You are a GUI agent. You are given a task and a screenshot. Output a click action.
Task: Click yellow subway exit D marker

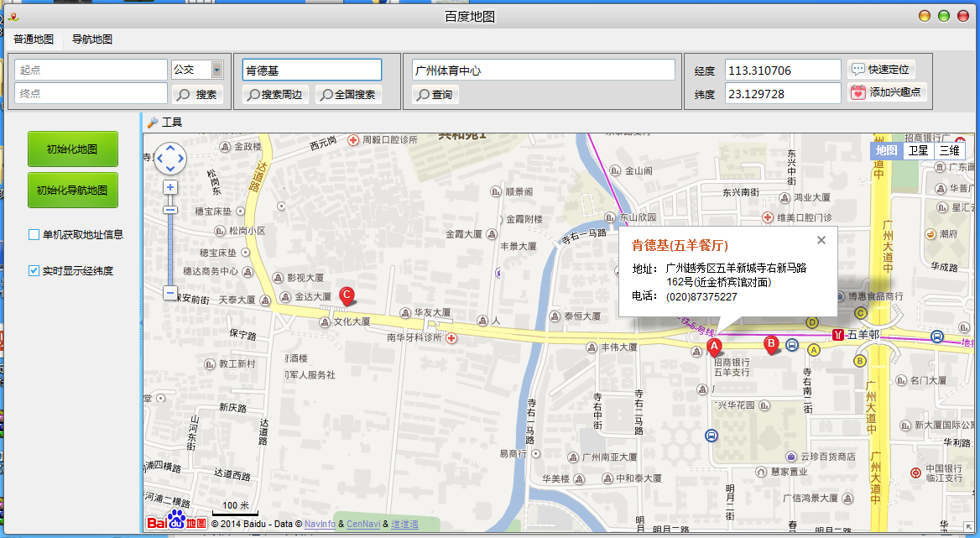click(x=812, y=322)
